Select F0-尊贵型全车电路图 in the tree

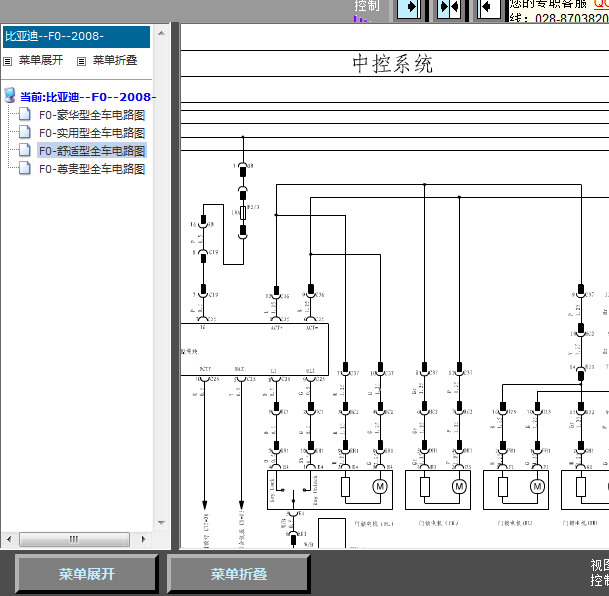coord(92,169)
